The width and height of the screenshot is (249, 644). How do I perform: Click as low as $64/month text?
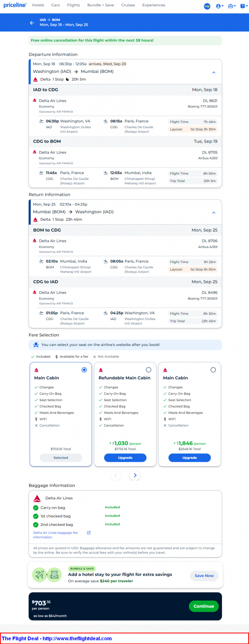(50, 616)
